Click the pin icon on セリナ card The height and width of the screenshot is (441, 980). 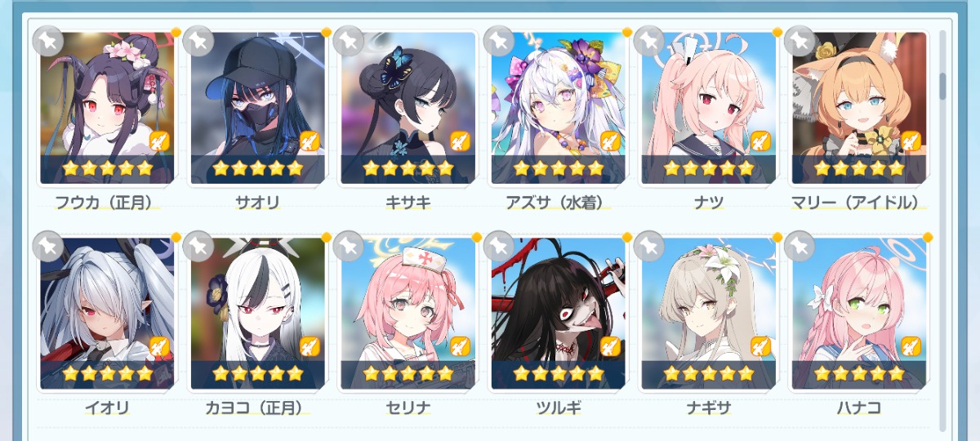[x=349, y=246]
